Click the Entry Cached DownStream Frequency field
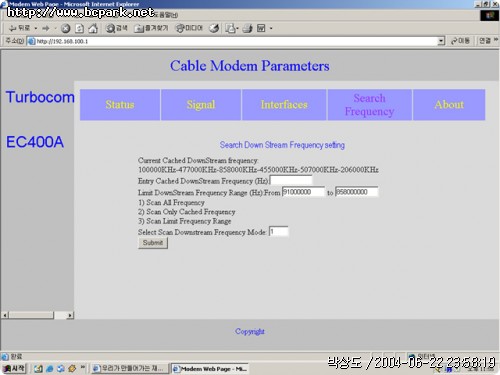500x375 pixels. 291,180
